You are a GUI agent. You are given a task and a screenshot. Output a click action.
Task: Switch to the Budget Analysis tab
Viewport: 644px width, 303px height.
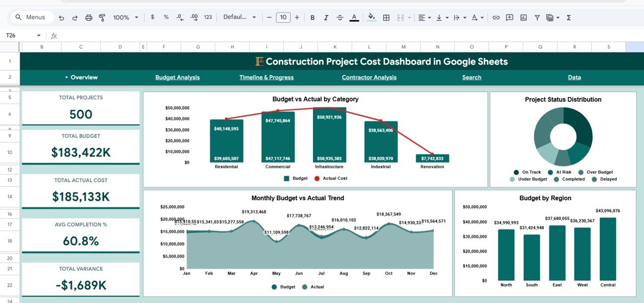pyautogui.click(x=177, y=77)
